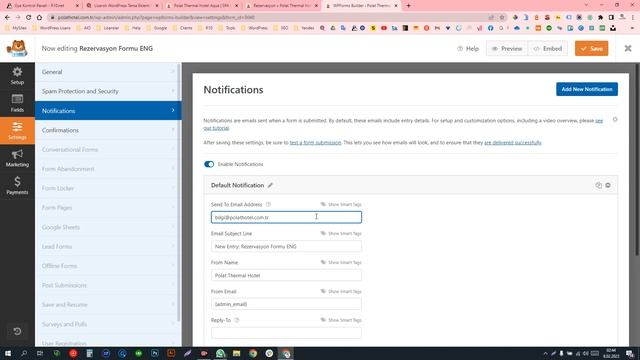The image size is (640, 360).
Task: Collapse the Default Notification block
Action: (608, 185)
